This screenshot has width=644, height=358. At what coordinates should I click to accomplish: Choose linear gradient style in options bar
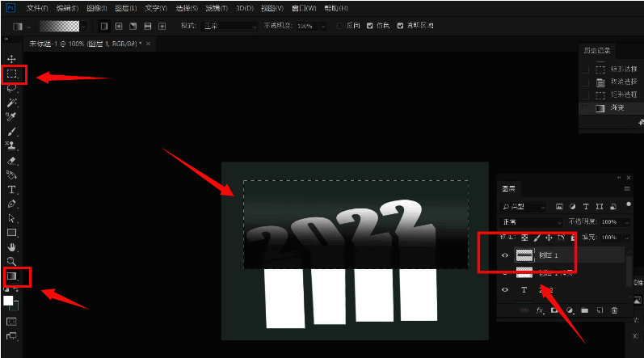104,27
